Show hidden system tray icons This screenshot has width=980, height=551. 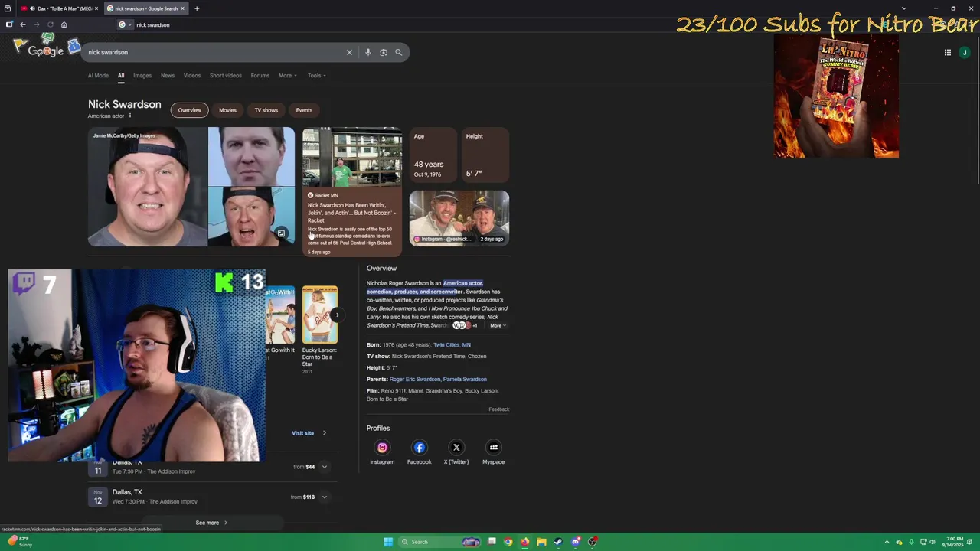[887, 542]
